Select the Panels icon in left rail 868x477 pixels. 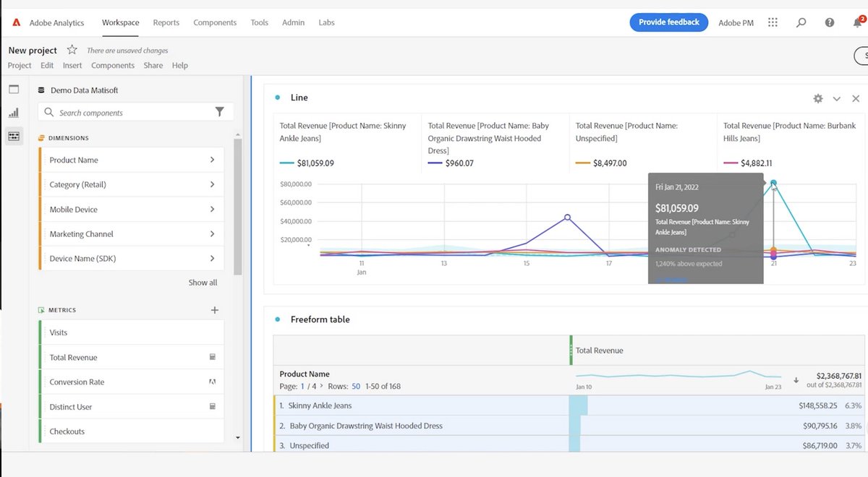tap(14, 90)
